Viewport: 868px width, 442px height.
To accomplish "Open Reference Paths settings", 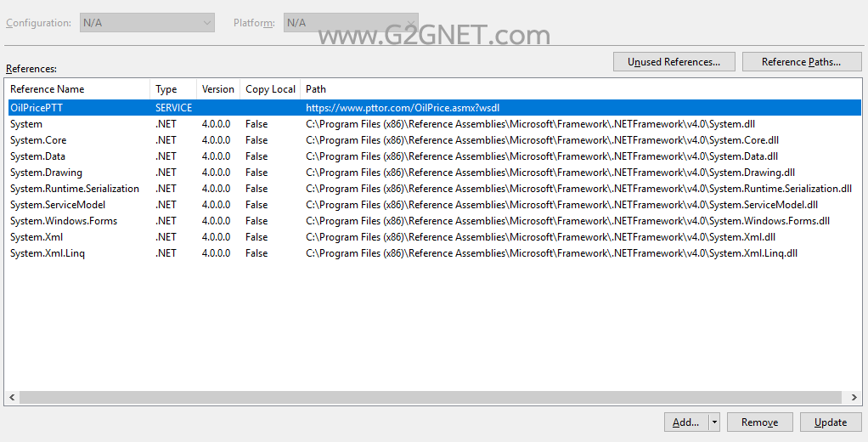I will [802, 62].
